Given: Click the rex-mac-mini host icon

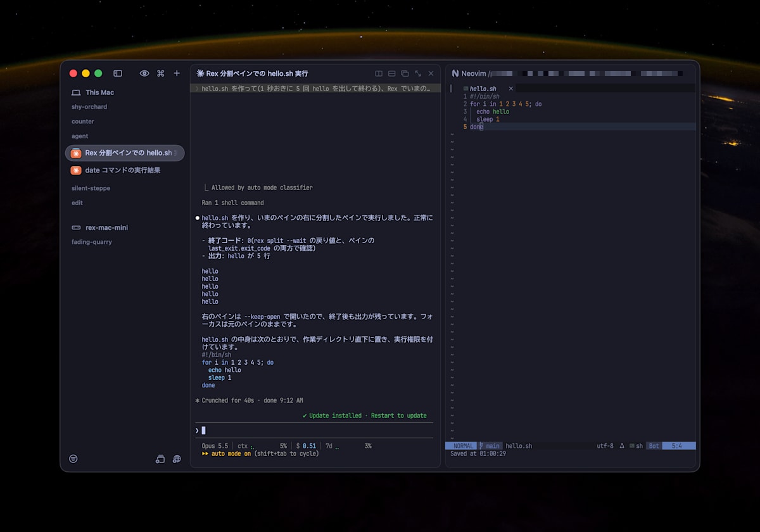Looking at the screenshot, I should pos(76,227).
